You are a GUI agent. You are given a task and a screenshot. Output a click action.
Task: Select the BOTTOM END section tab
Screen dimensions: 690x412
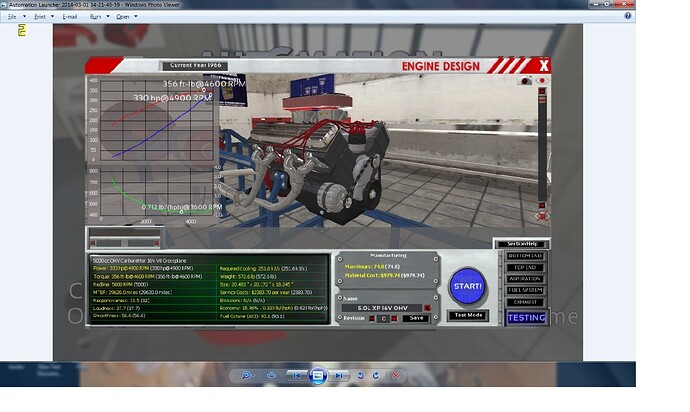coord(526,256)
